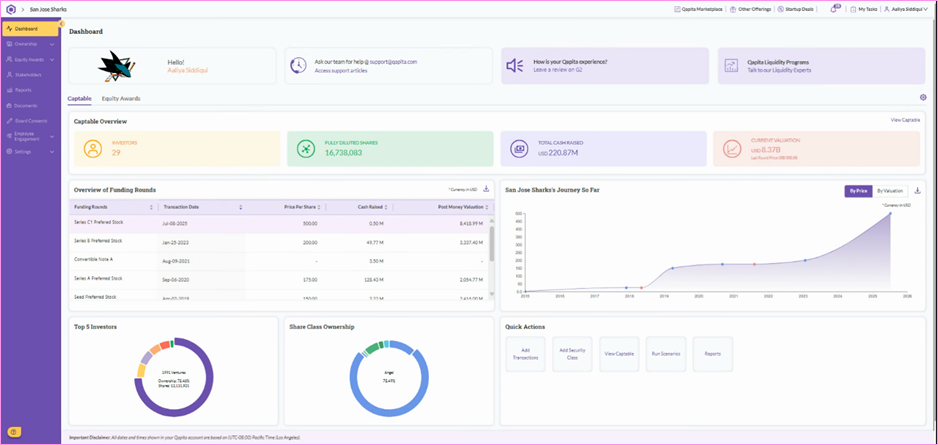Screen dimensions: 938x445
Task: Click View Captable link in overview
Action: point(905,120)
